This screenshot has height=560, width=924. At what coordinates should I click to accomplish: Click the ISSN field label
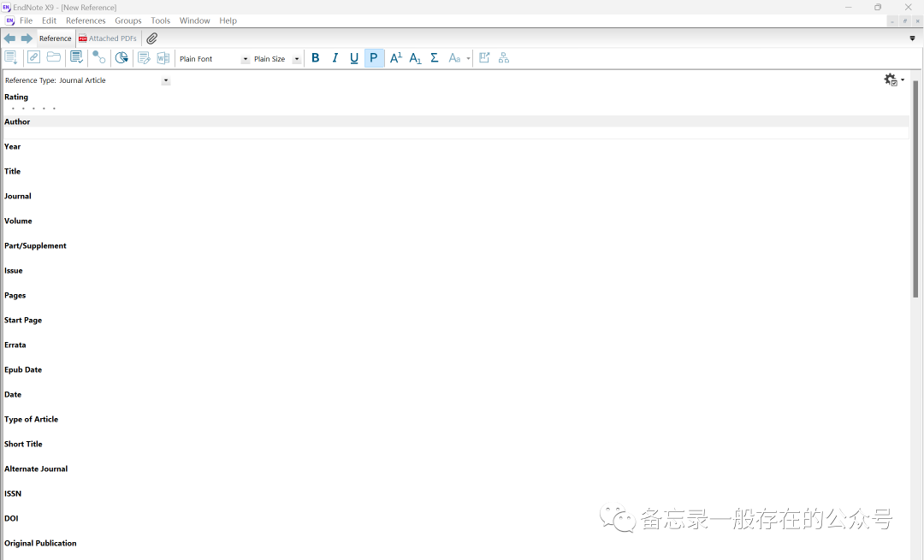coord(13,493)
